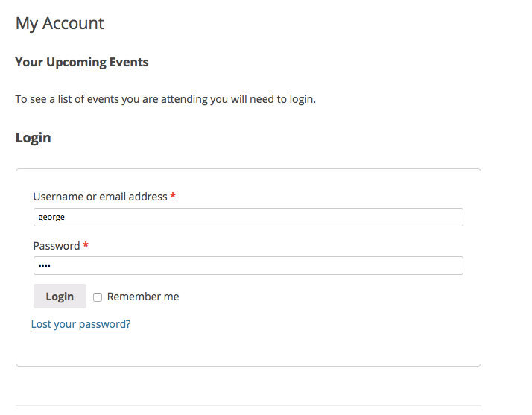Enable the Remember me checkbox
Viewport: 532px width, 415px height.
[x=98, y=297]
